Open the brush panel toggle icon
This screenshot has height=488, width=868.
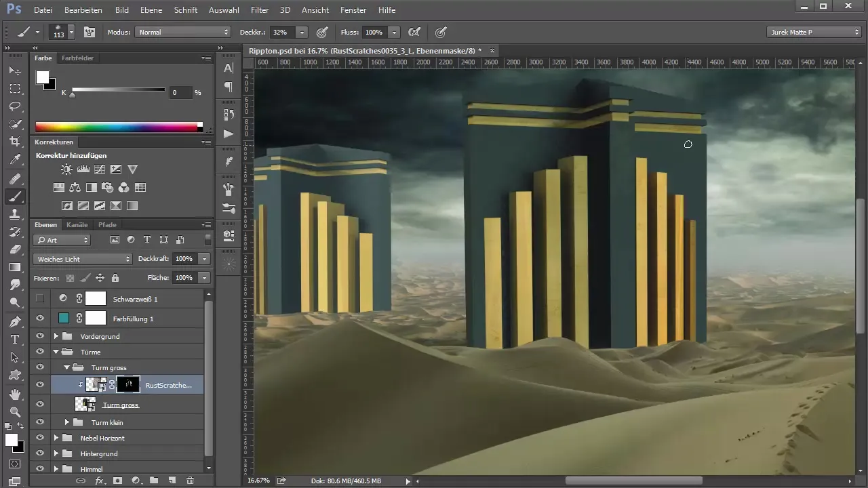89,32
